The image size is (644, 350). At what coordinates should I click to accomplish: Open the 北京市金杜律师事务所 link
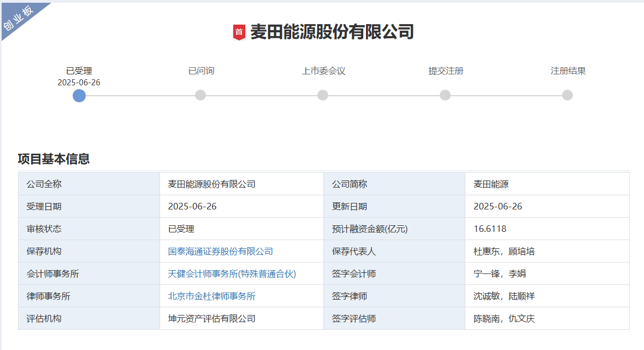tap(211, 296)
